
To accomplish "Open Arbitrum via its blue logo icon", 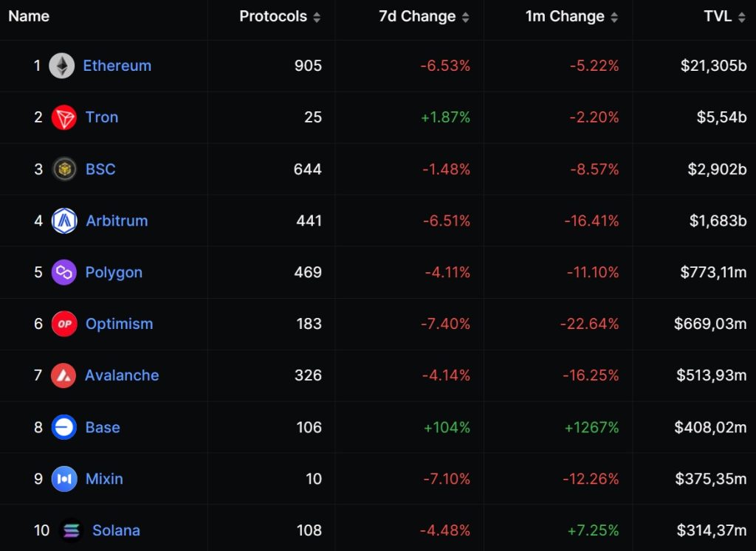I will [x=65, y=220].
